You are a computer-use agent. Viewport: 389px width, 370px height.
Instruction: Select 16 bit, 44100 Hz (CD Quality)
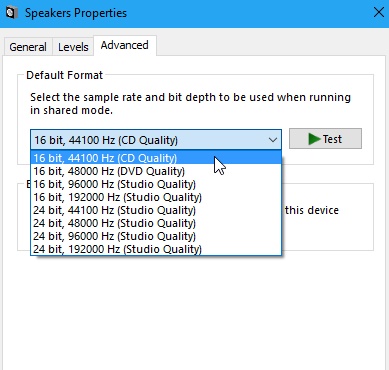pyautogui.click(x=156, y=157)
